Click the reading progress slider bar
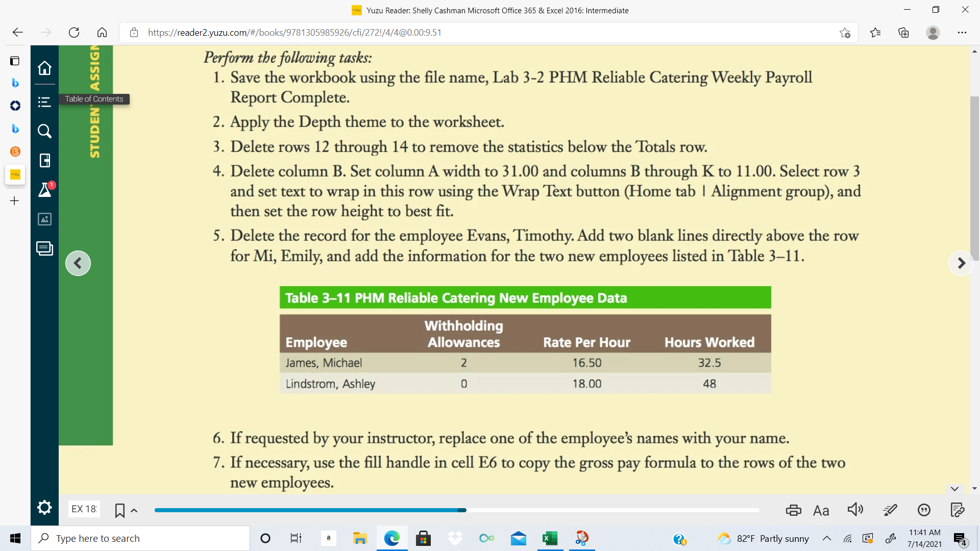 point(456,510)
